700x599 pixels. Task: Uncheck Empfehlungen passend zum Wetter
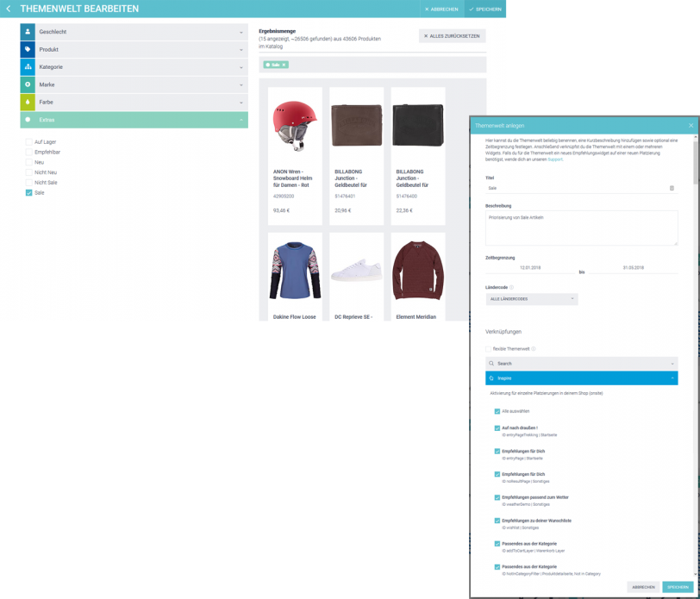pos(497,497)
